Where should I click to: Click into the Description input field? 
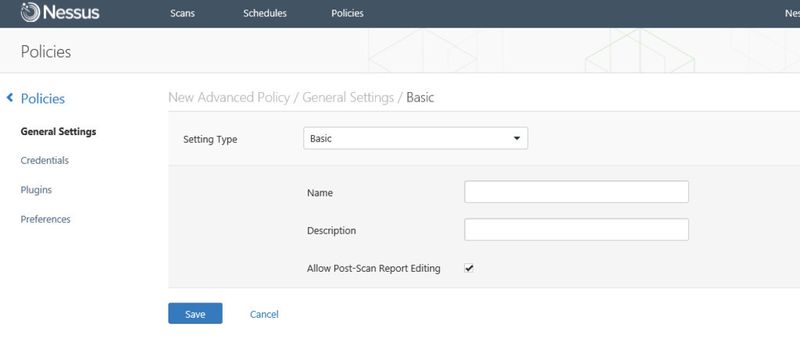tap(576, 229)
